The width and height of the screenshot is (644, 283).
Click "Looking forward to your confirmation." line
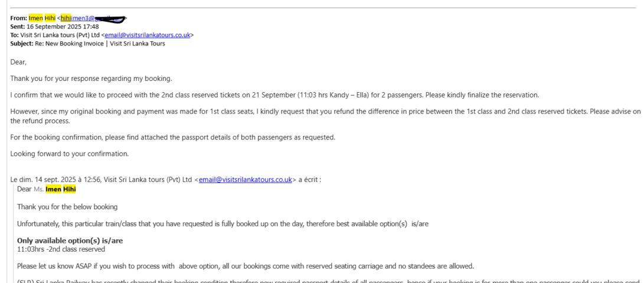click(x=69, y=154)
